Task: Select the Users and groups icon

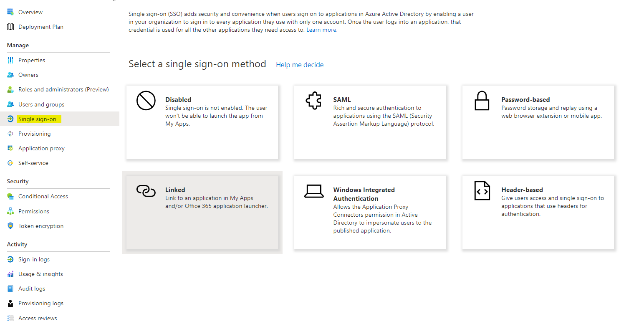Action: (10, 104)
